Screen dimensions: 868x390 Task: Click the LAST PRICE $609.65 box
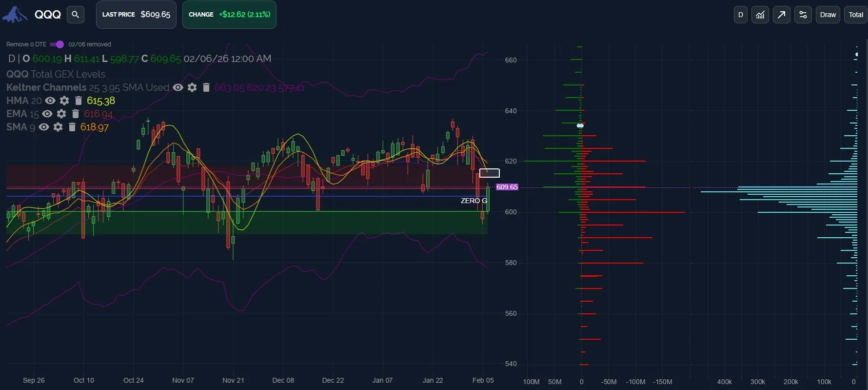coord(136,15)
